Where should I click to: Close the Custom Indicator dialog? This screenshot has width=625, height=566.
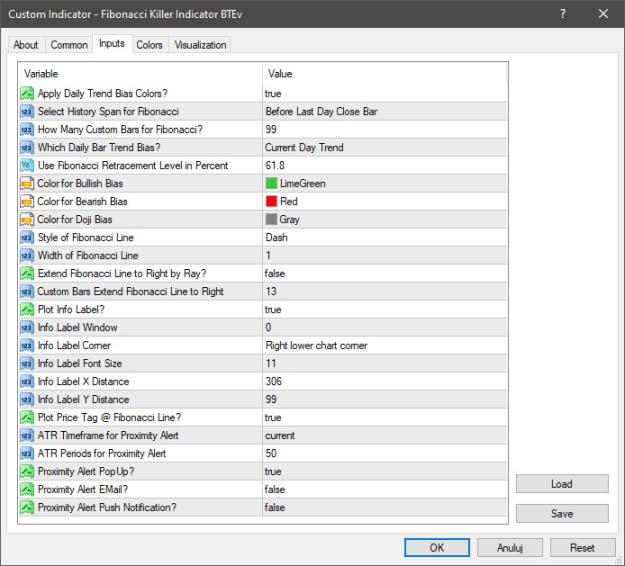tap(603, 14)
